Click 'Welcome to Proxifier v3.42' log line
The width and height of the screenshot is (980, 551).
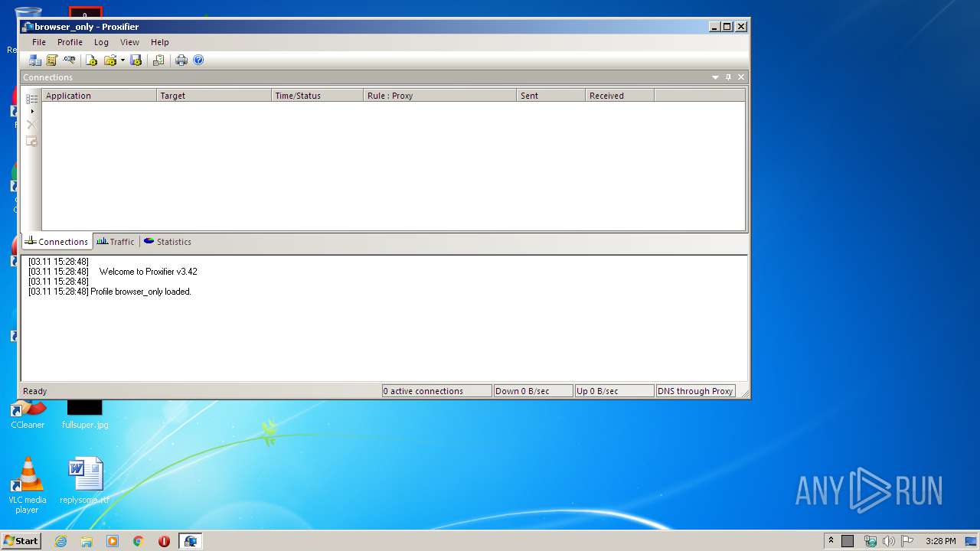click(x=148, y=272)
